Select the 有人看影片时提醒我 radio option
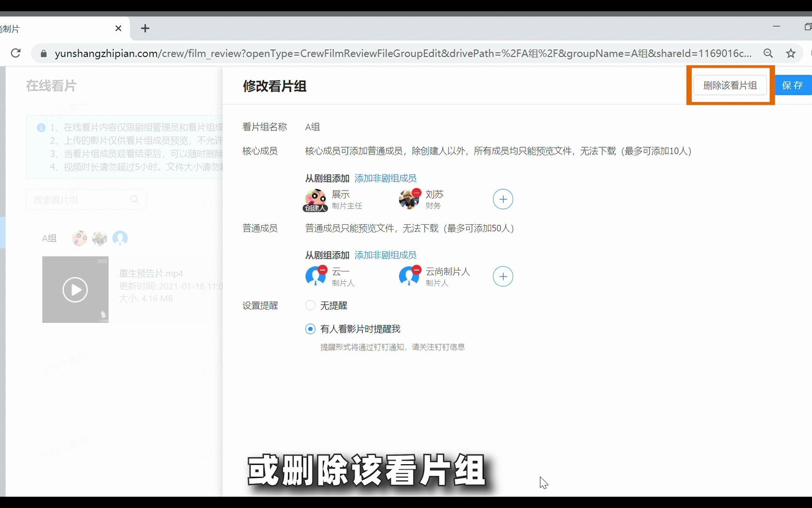The image size is (812, 508). click(x=310, y=329)
